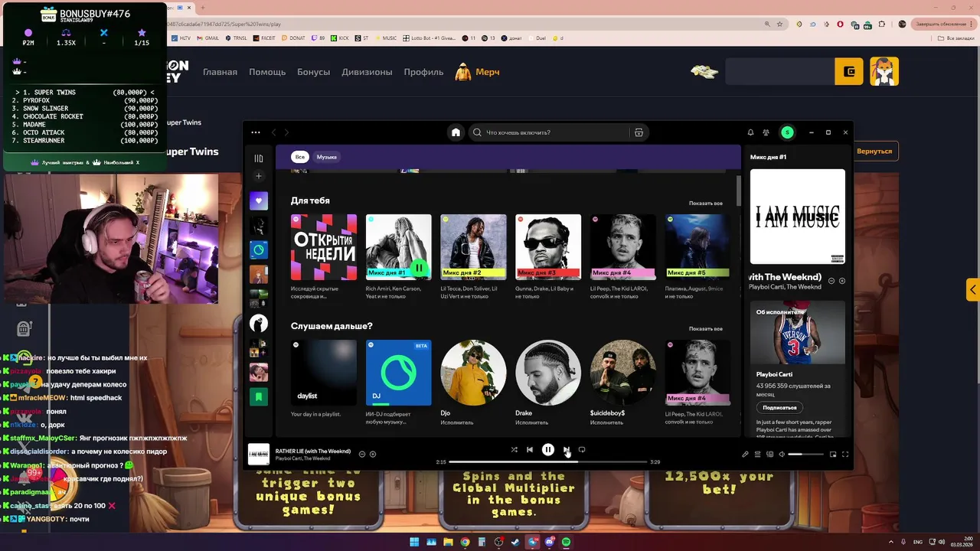Open the fox avatar on website header
This screenshot has width=980, height=551.
click(884, 71)
